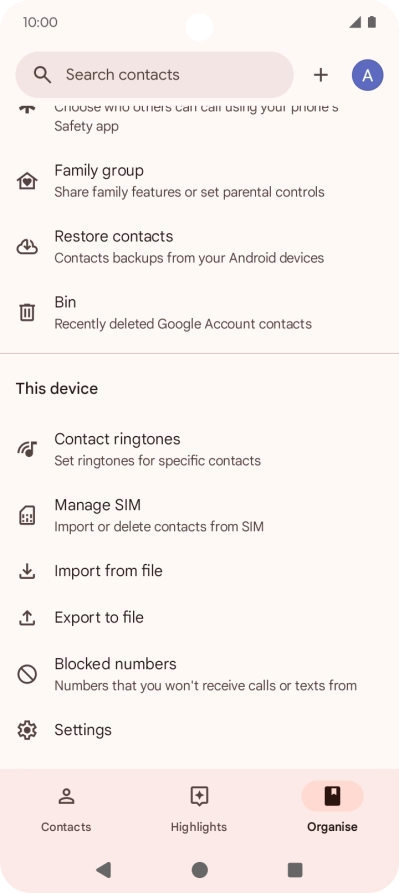Focus the Search contacts field
The height and width of the screenshot is (893, 399).
[x=154, y=75]
